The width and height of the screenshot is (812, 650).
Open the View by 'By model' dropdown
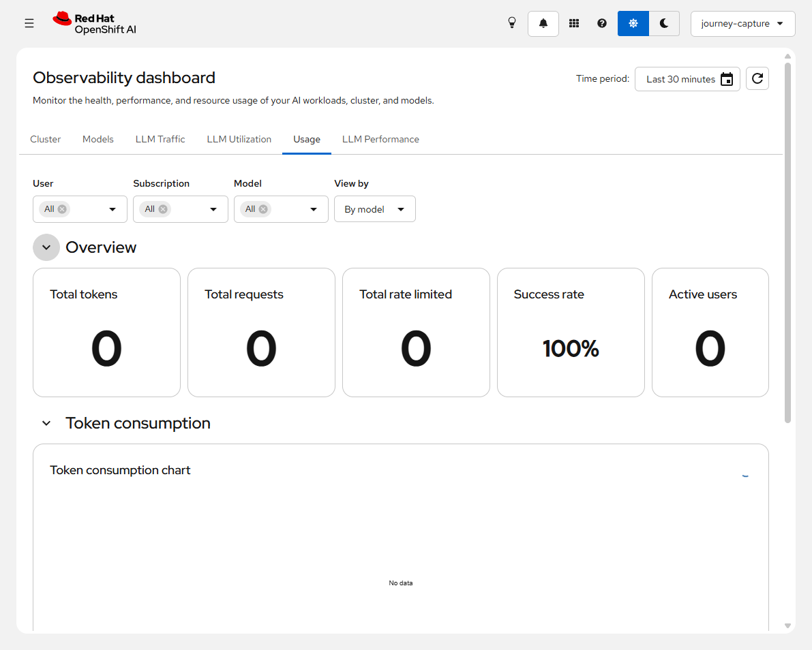[375, 209]
